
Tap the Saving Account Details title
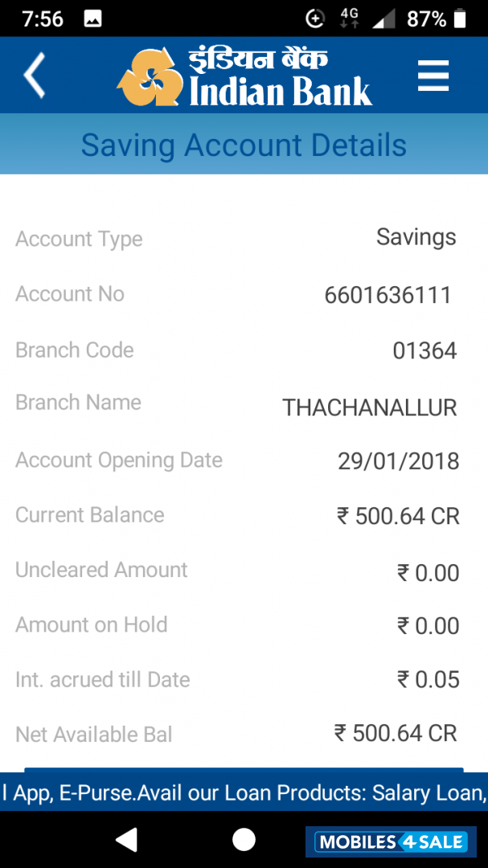(244, 145)
